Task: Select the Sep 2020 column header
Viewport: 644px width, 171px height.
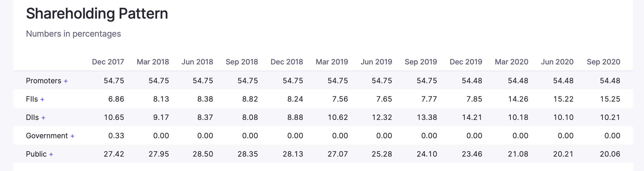Action: coord(603,62)
